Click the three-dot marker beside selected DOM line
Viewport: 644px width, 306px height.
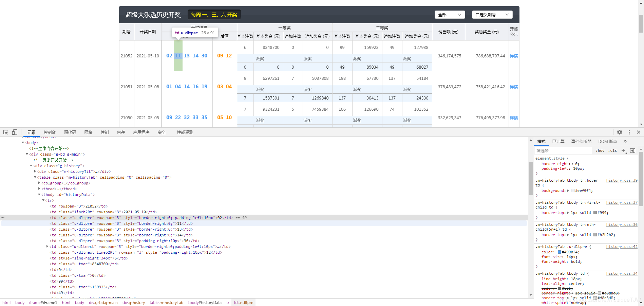click(2, 217)
